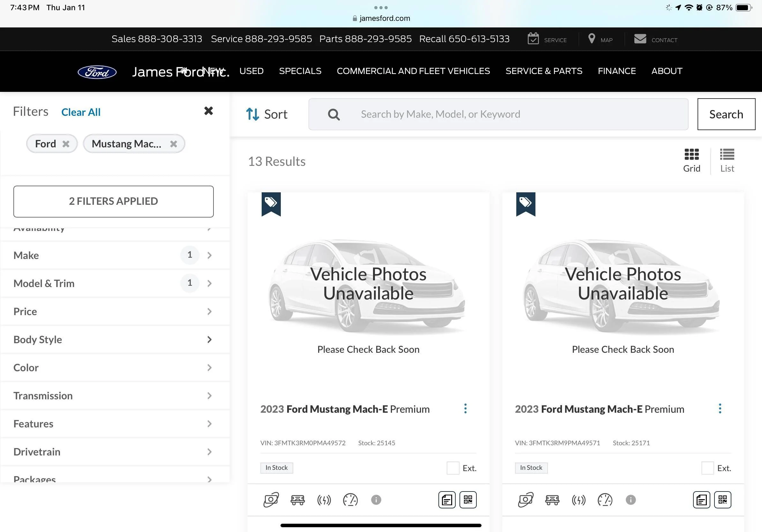762x532 pixels.
Task: Open the ABOUT menu
Action: (667, 71)
